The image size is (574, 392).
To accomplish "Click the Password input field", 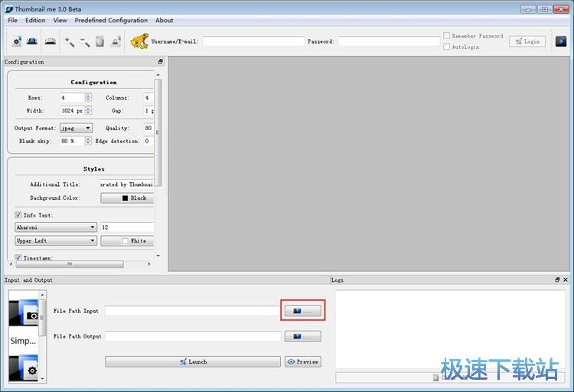I will click(x=389, y=41).
